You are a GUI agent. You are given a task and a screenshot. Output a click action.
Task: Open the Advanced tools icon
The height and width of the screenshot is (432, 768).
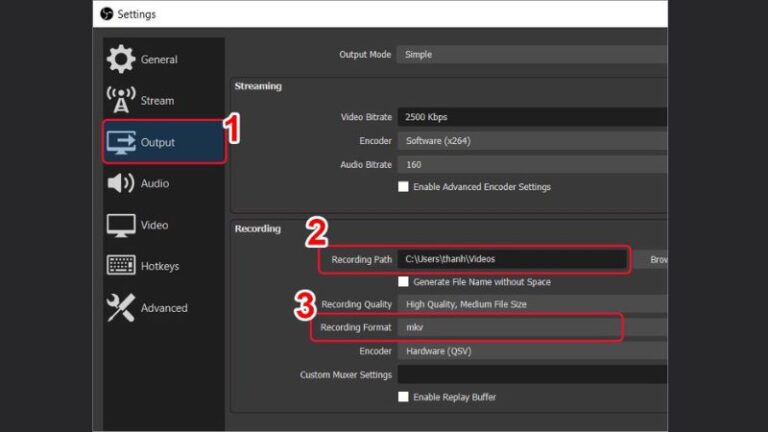click(121, 308)
